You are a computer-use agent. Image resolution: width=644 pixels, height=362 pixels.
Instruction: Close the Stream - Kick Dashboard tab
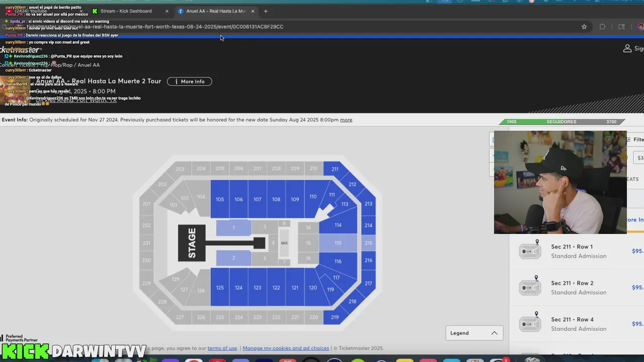pyautogui.click(x=167, y=11)
